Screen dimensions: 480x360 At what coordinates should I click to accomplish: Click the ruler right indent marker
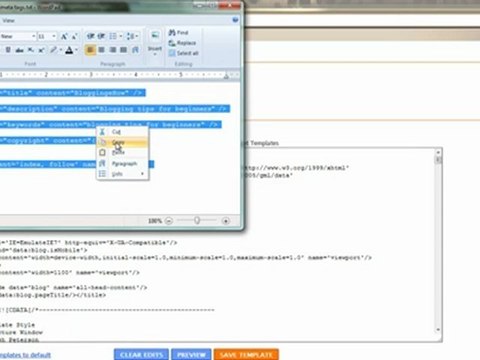[x=226, y=76]
